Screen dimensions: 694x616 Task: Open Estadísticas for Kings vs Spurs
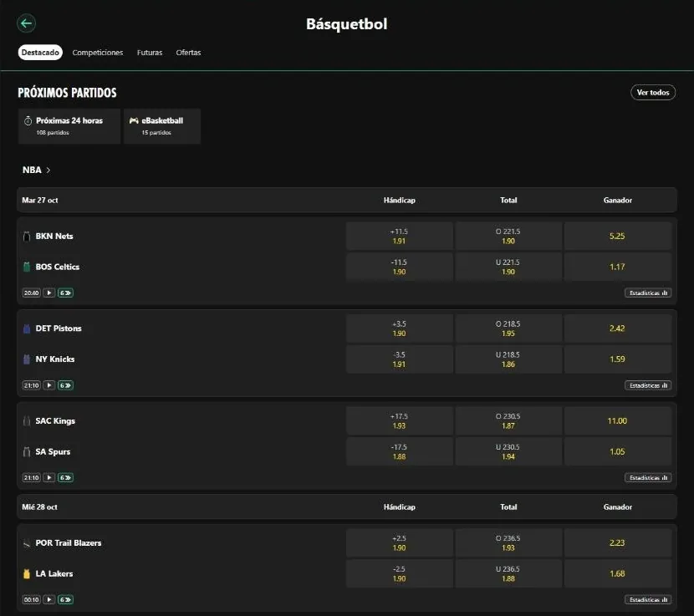click(x=648, y=477)
